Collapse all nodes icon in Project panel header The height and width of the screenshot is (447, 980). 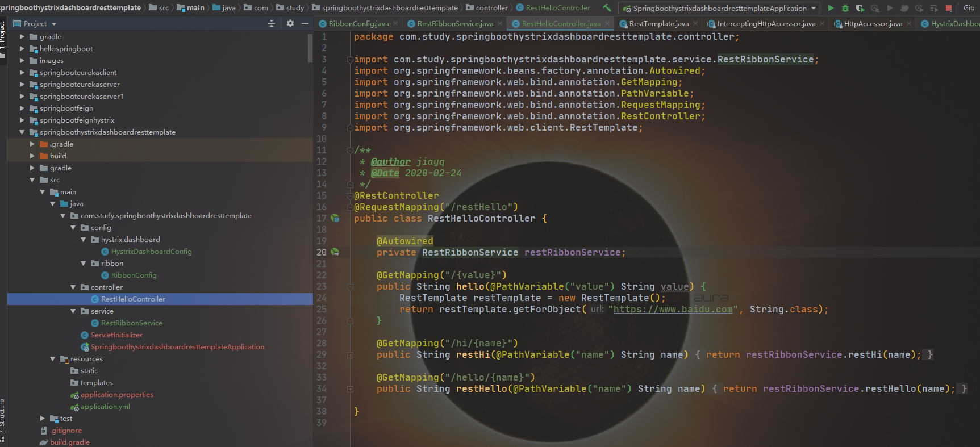click(x=272, y=23)
